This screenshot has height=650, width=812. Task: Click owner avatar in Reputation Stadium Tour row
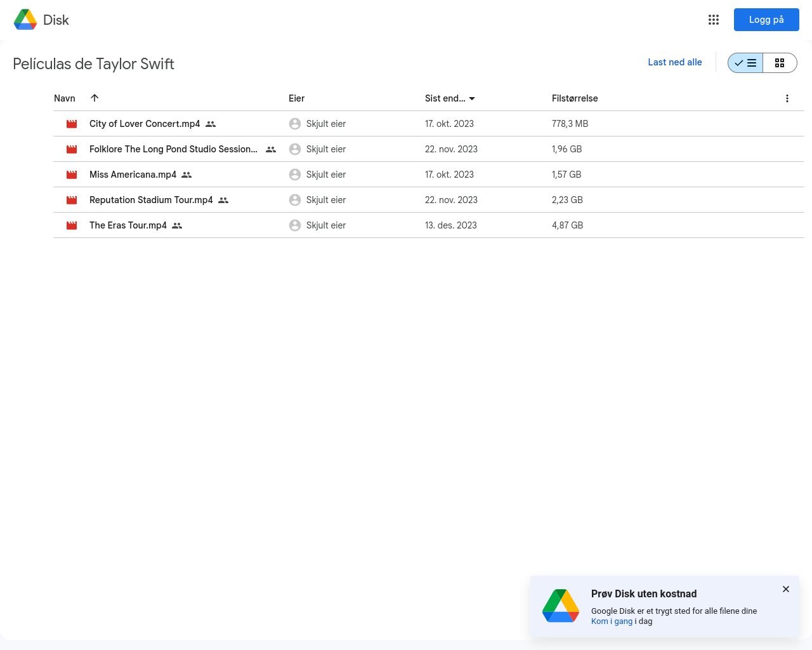[295, 200]
